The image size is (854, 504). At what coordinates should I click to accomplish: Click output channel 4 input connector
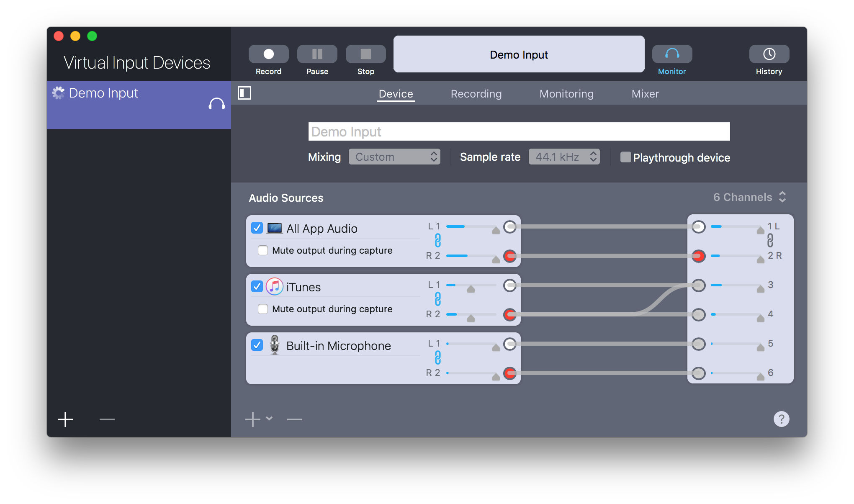[x=698, y=315]
